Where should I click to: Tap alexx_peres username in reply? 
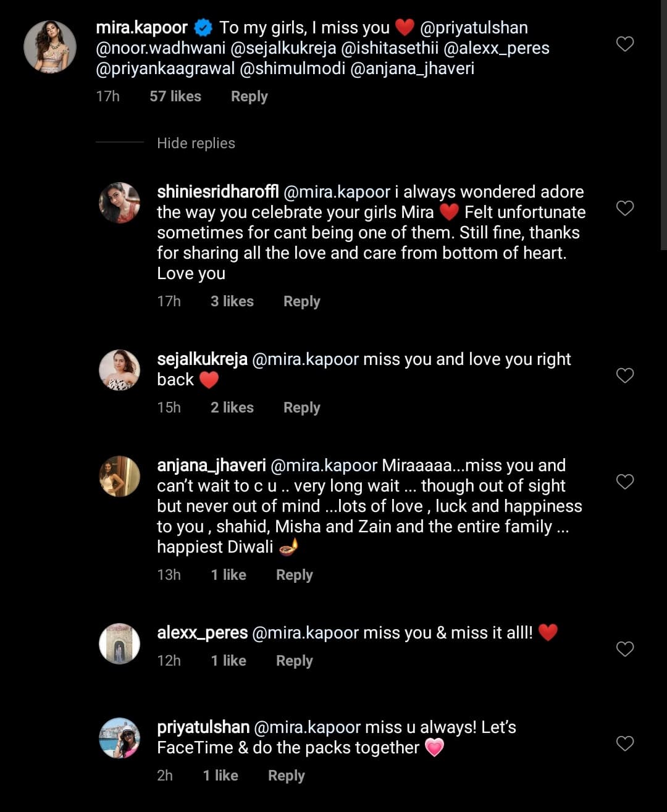point(202,633)
